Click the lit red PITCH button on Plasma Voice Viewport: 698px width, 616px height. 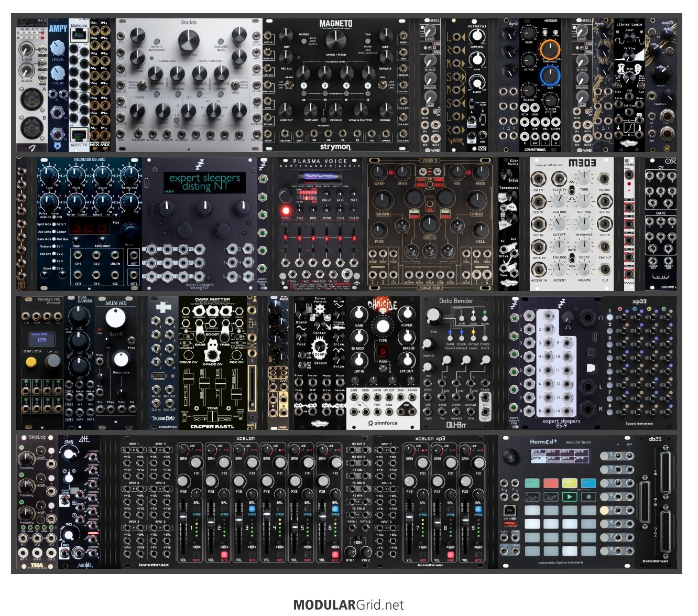pos(286,211)
